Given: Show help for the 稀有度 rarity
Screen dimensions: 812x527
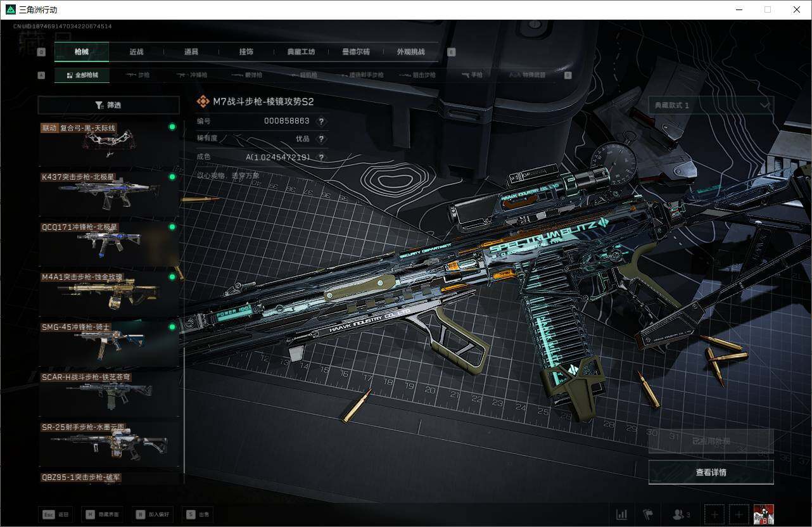Looking at the screenshot, I should (x=321, y=139).
